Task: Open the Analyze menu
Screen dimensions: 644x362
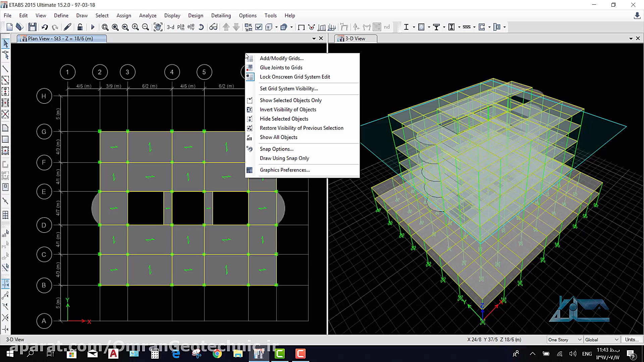Action: (x=148, y=15)
